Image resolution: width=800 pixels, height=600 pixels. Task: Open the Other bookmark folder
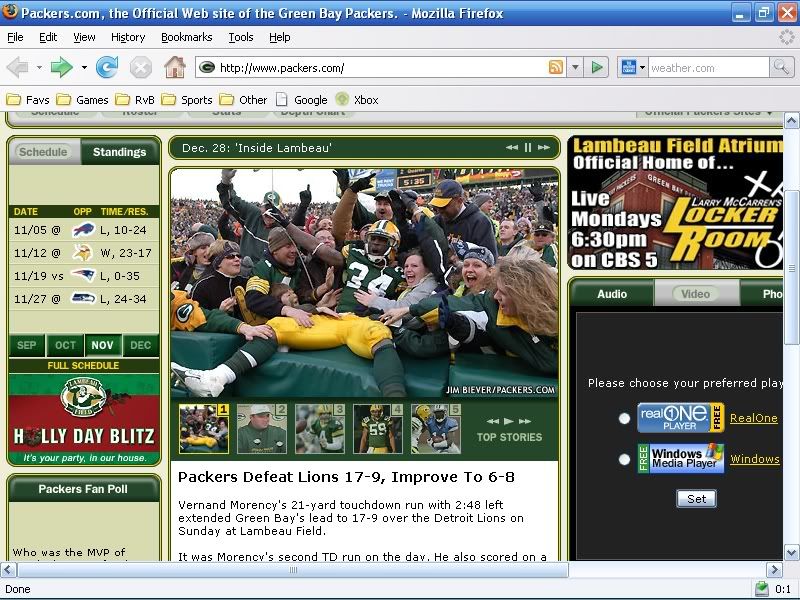(243, 99)
